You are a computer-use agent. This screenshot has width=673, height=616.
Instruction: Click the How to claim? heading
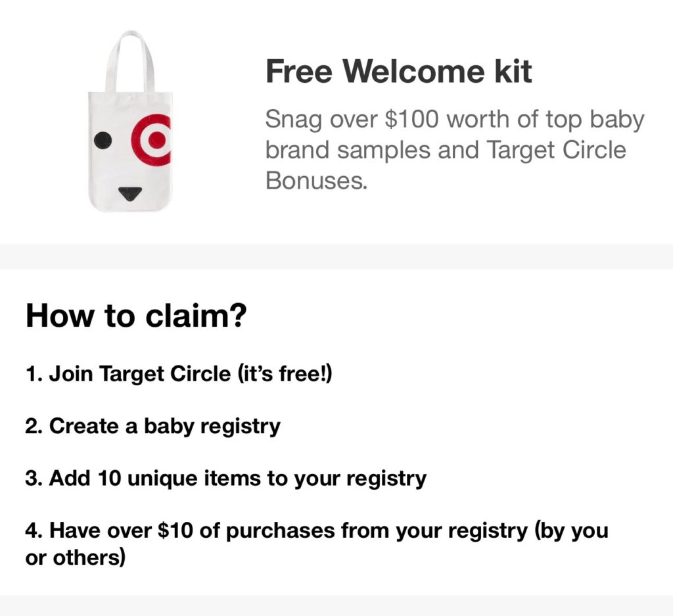136,316
